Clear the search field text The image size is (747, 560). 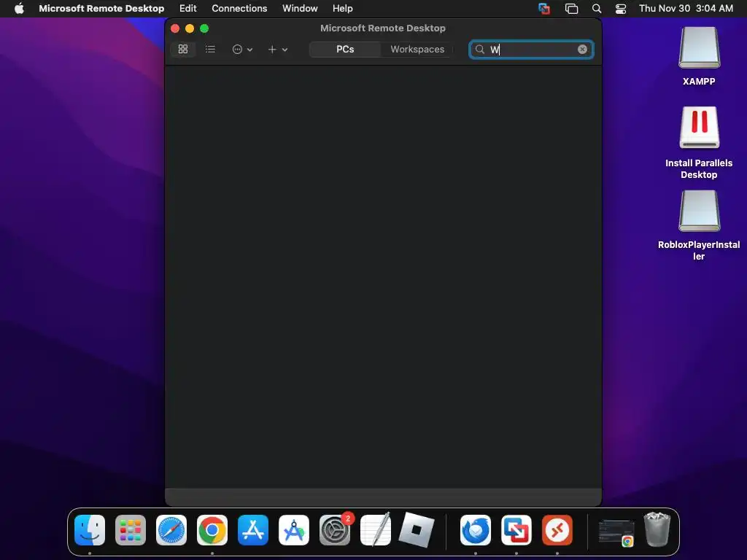pos(582,50)
